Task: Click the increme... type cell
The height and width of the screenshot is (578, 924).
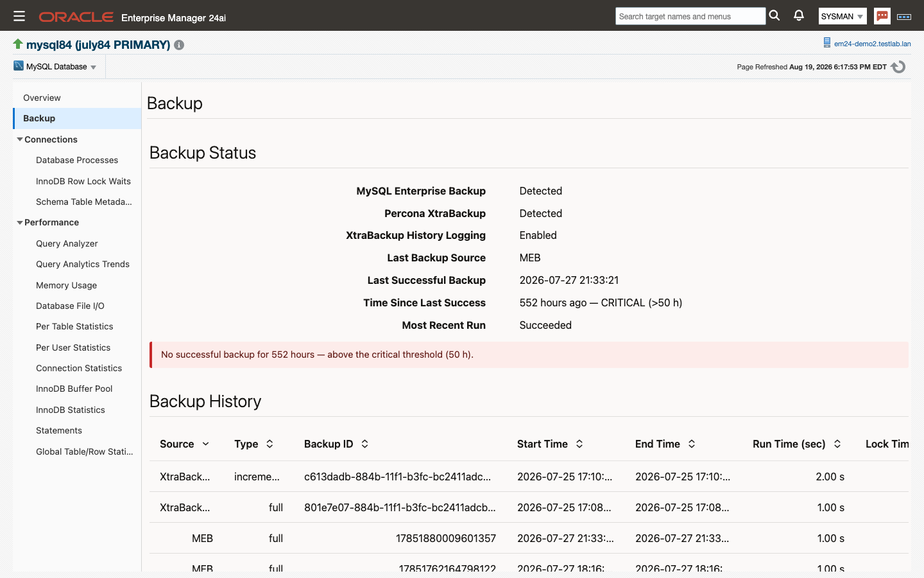Action: point(257,477)
